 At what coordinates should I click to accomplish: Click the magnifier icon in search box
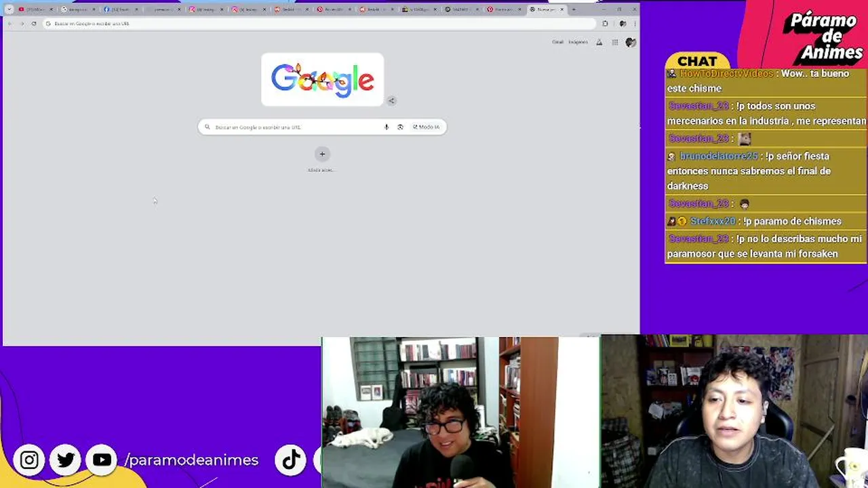tap(208, 127)
